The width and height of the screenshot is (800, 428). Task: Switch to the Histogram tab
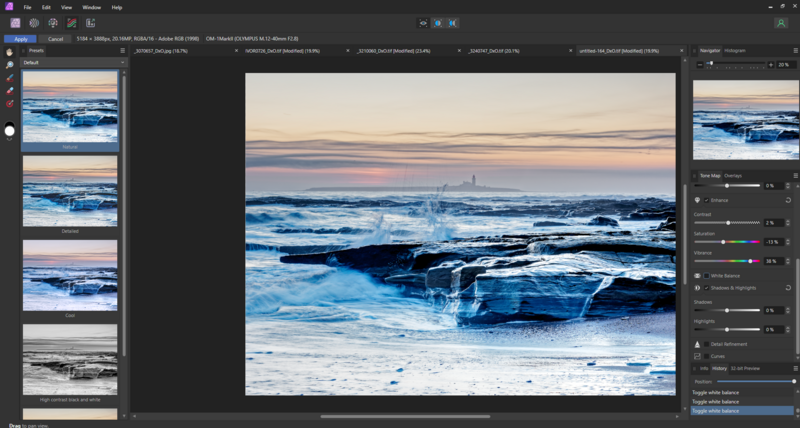pyautogui.click(x=735, y=51)
